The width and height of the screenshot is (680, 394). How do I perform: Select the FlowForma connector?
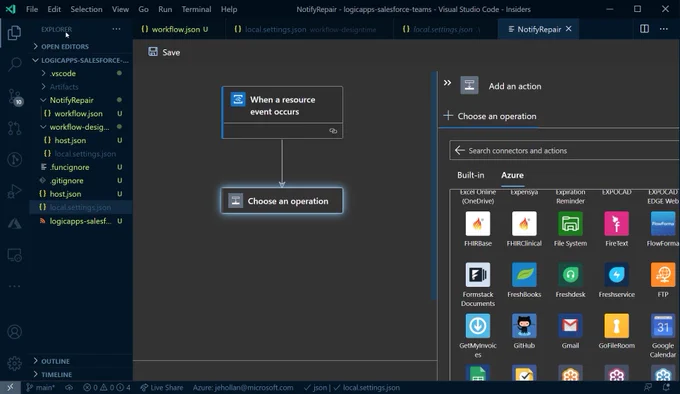tap(663, 229)
